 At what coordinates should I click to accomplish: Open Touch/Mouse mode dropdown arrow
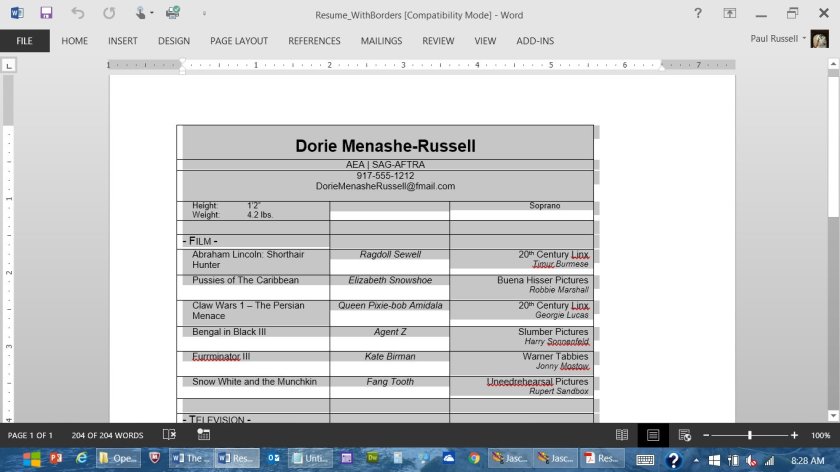tap(152, 13)
